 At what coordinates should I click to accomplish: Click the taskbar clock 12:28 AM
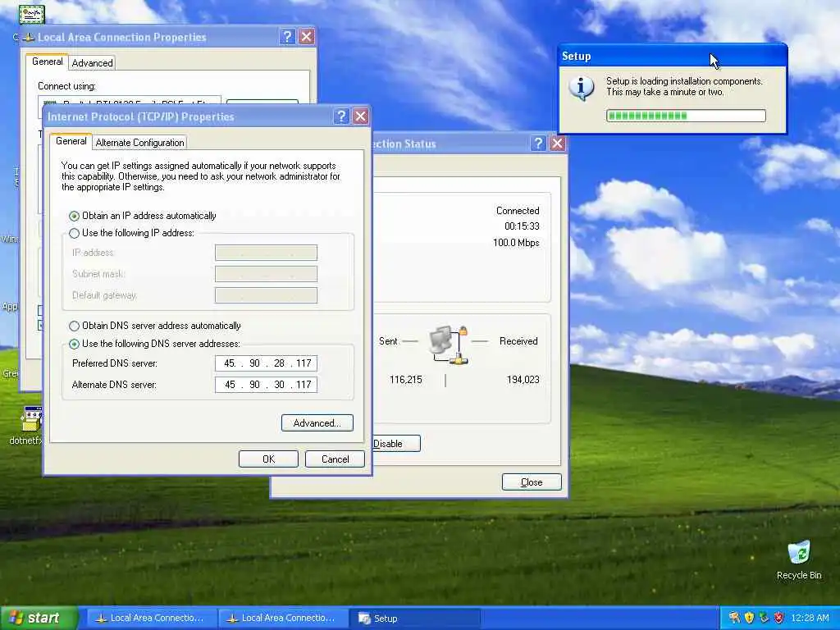(x=810, y=618)
